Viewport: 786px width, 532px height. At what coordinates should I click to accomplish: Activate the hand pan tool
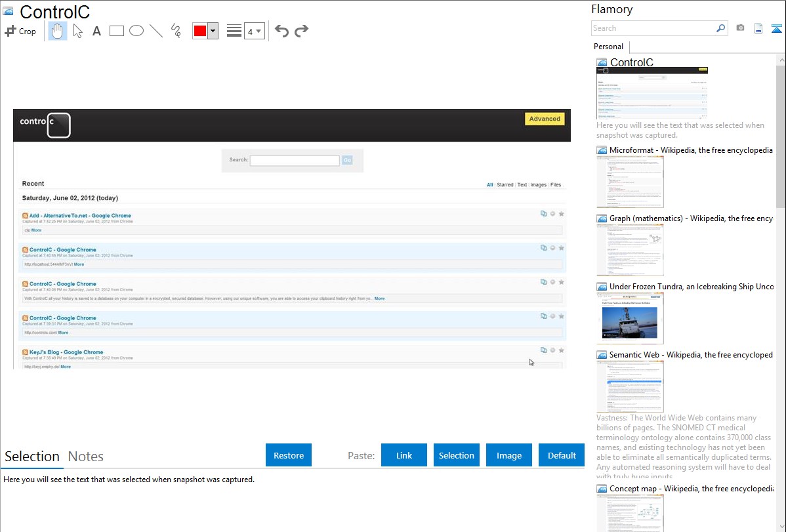58,31
